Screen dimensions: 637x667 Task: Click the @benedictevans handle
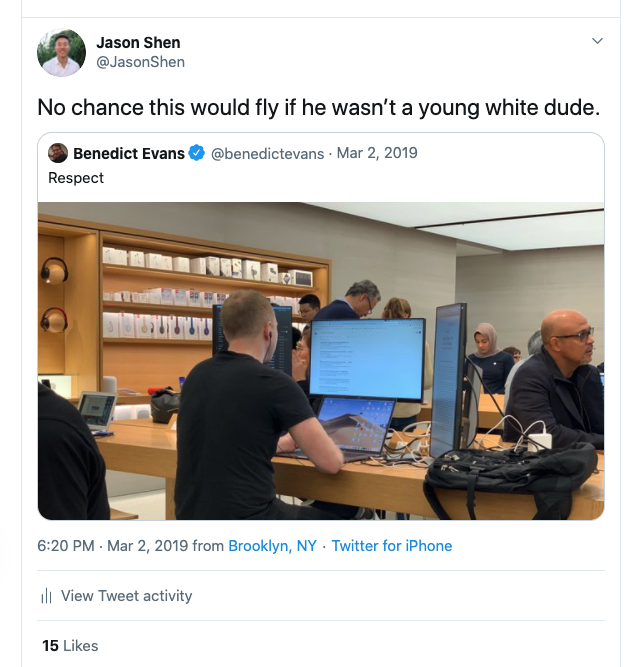click(267, 154)
